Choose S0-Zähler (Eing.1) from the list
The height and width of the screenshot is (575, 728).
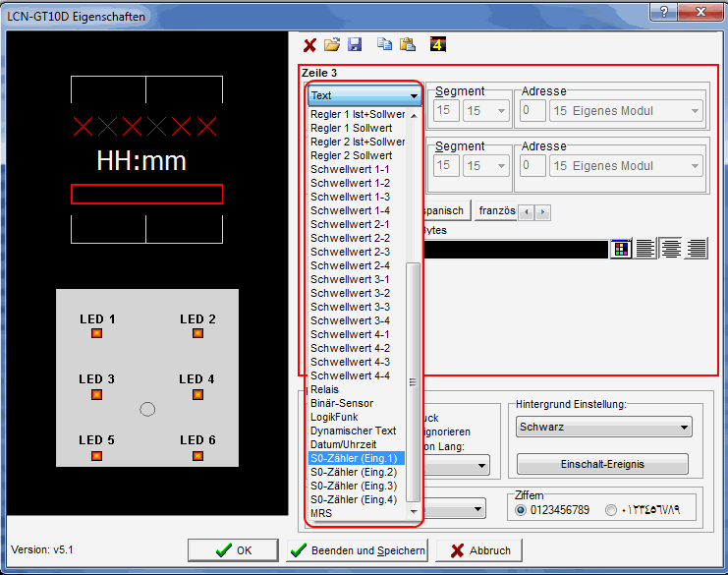355,458
